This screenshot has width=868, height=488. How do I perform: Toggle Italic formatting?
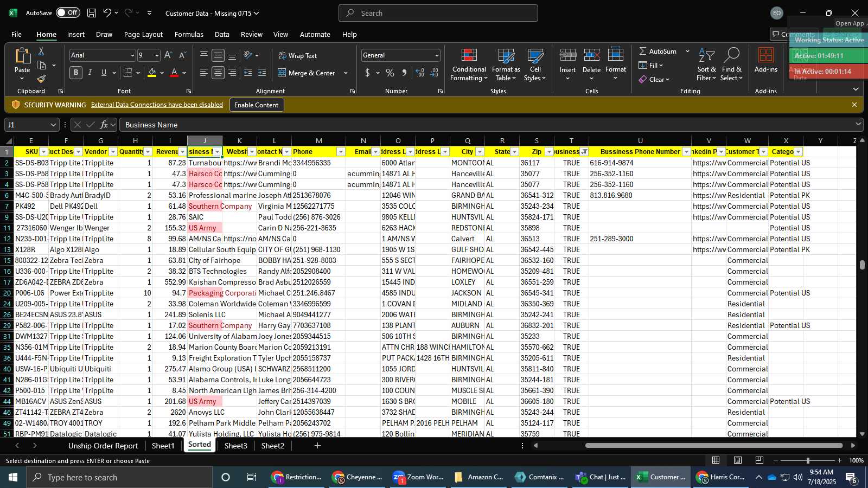[x=90, y=73]
